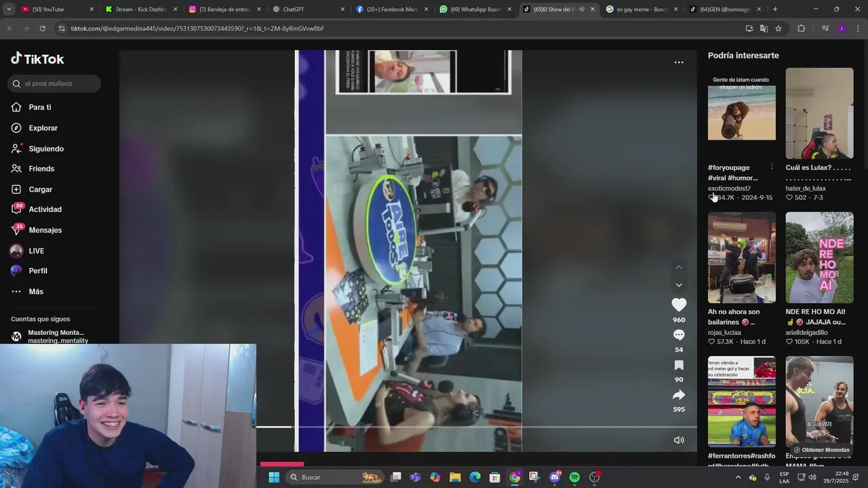Viewport: 868px width, 488px height.
Task: Open Cuál es Lulax video thumbnail
Action: click(x=819, y=113)
